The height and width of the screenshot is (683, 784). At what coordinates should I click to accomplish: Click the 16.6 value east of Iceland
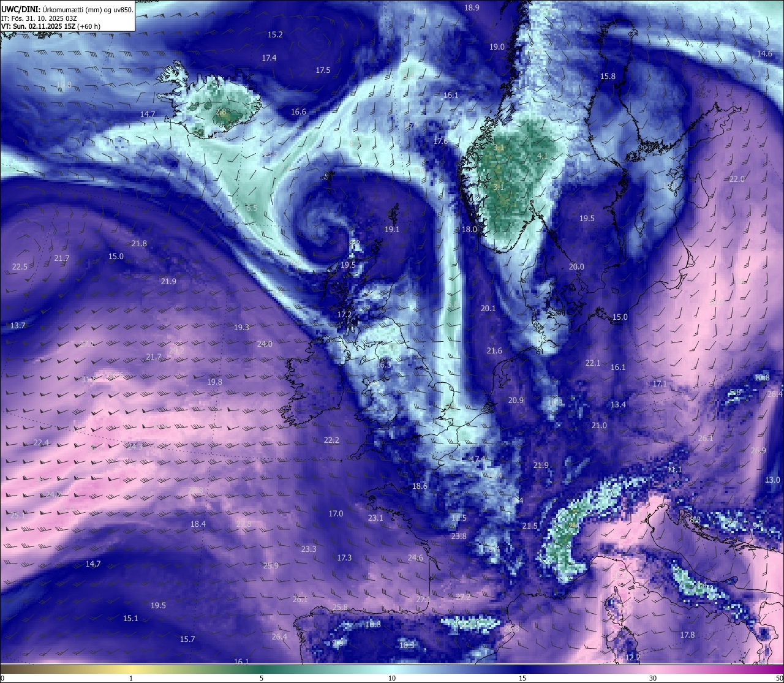coord(299,112)
